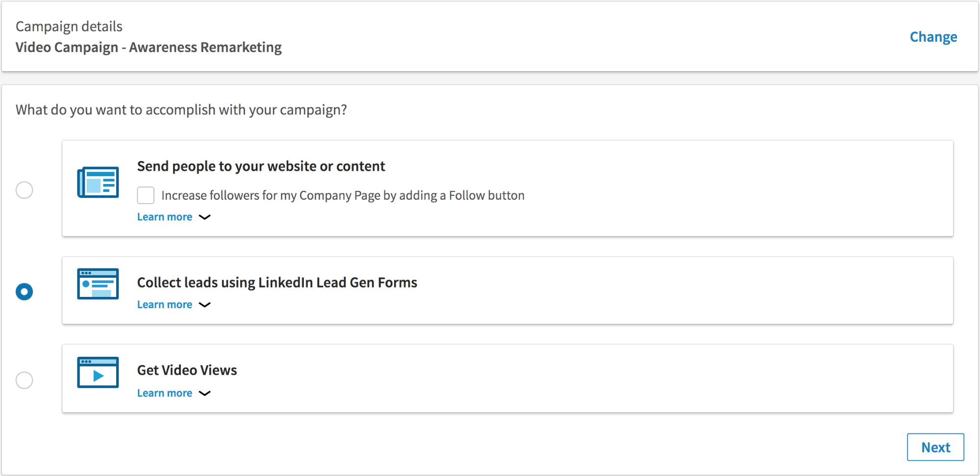Select the Collect leads radio button

(x=25, y=291)
